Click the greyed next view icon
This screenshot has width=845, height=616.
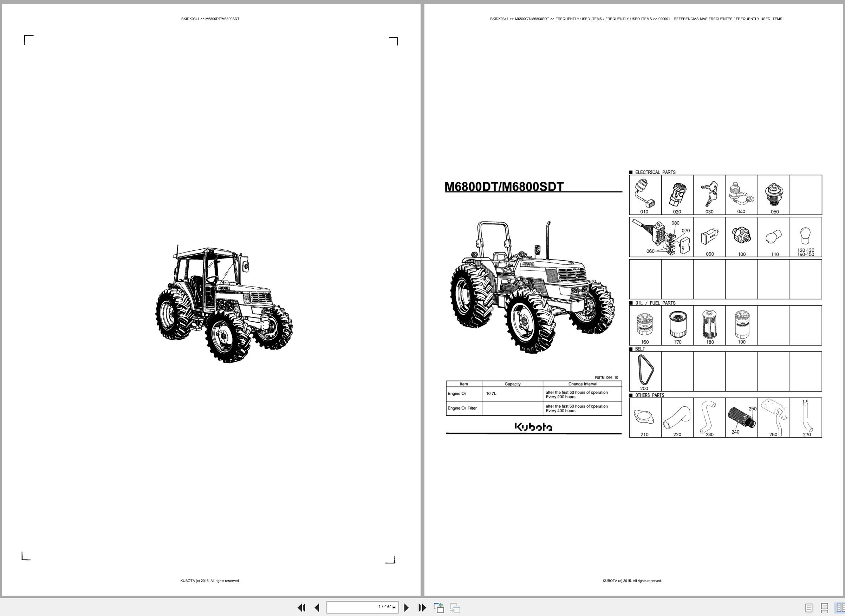point(455,608)
